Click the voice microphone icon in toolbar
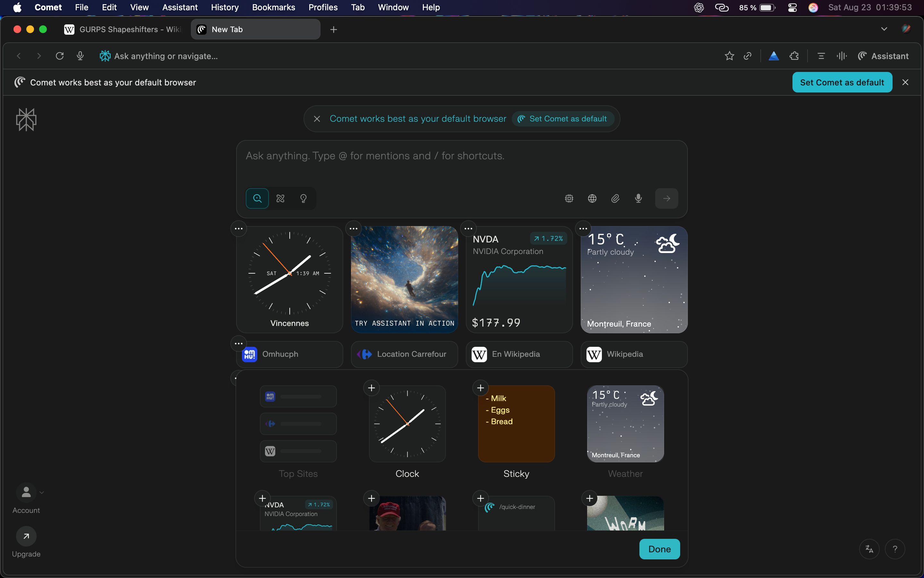 pyautogui.click(x=80, y=56)
